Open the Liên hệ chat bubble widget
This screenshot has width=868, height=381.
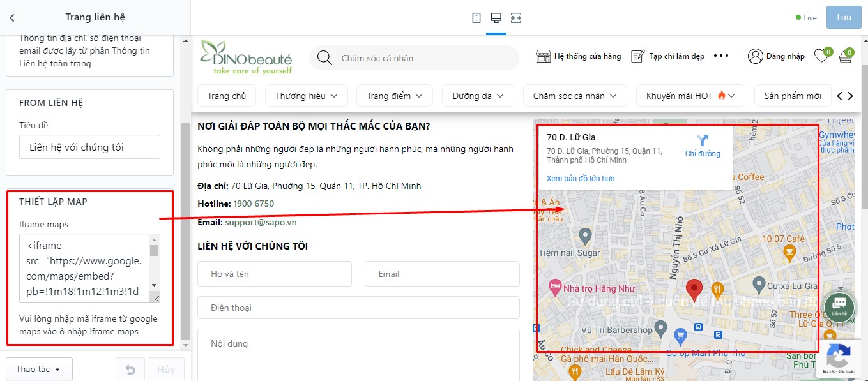(839, 307)
